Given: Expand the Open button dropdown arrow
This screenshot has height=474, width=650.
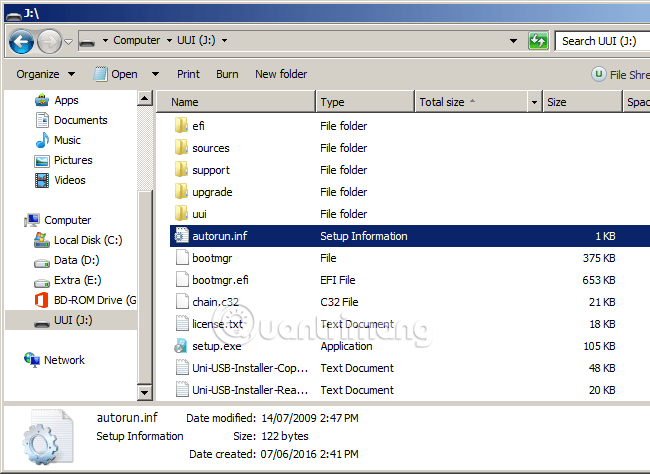Looking at the screenshot, I should coord(155,74).
